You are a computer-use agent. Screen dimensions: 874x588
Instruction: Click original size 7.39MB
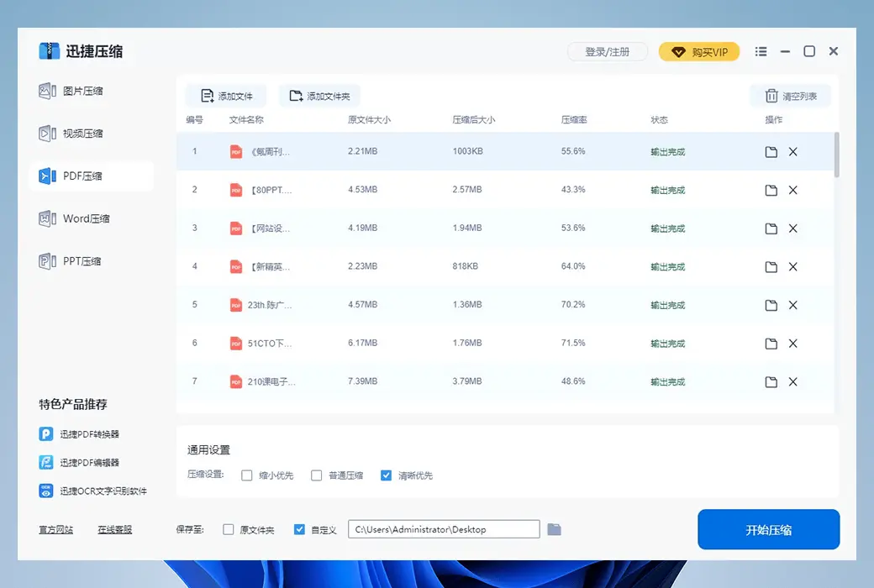point(363,381)
